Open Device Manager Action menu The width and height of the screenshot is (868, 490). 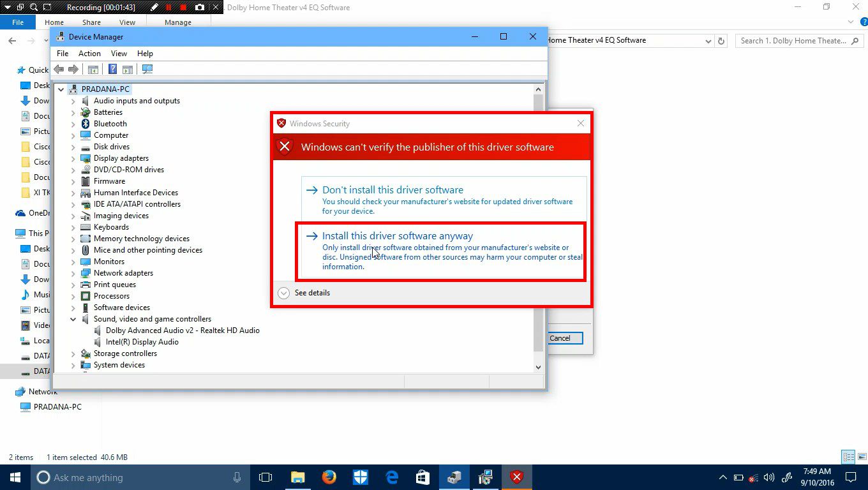click(x=89, y=54)
